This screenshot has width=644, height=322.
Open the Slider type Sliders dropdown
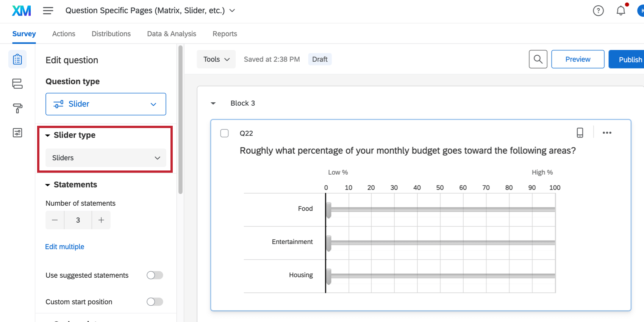(106, 158)
